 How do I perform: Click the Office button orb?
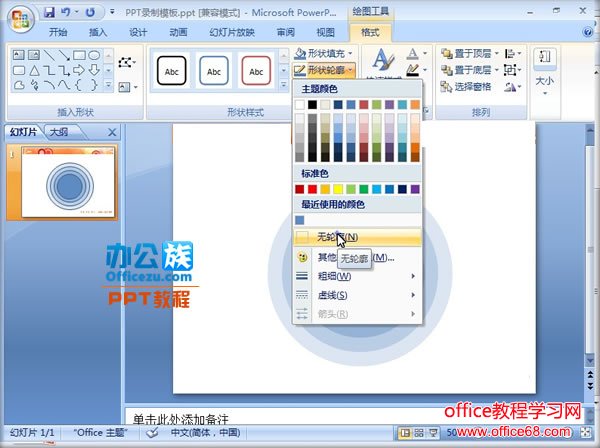coord(21,18)
